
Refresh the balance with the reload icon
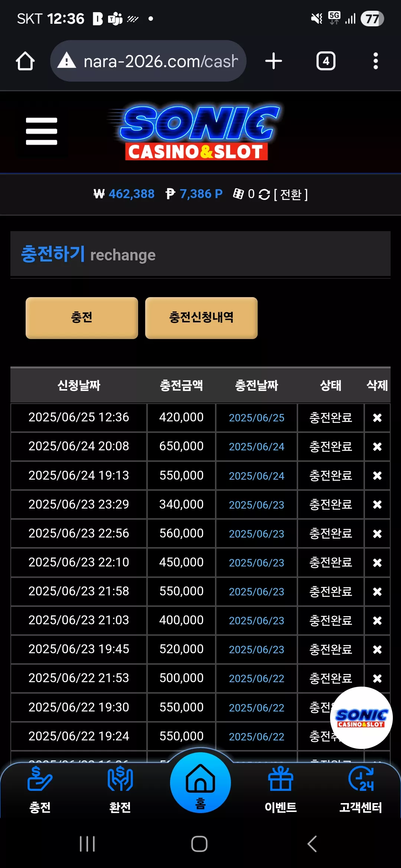point(264,194)
